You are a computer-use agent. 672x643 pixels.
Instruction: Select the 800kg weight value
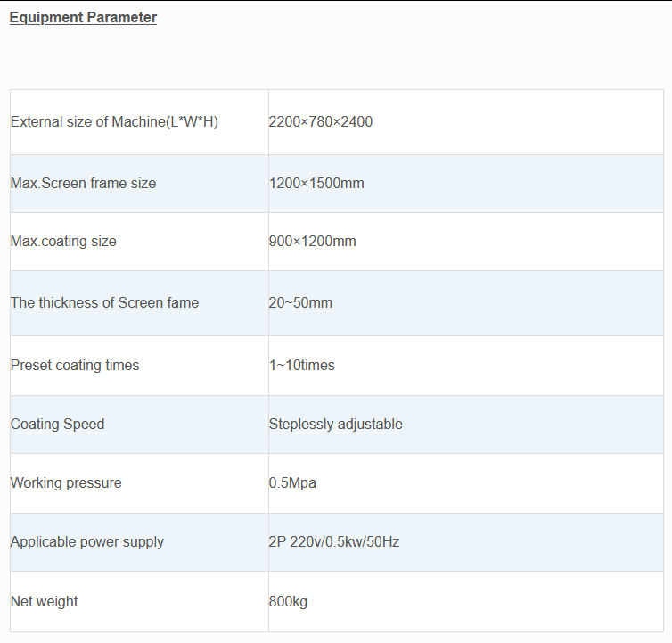coord(288,601)
